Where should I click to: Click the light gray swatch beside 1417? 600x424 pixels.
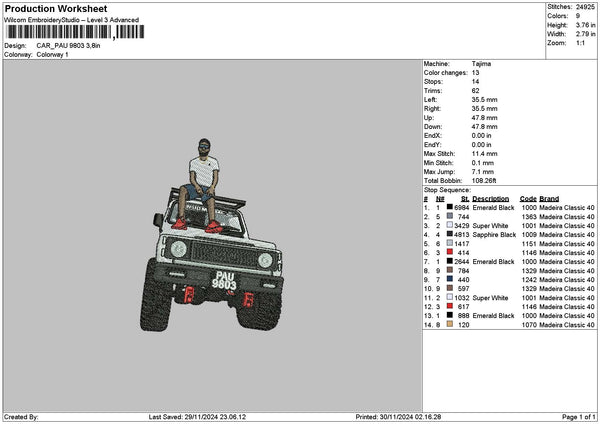point(450,243)
